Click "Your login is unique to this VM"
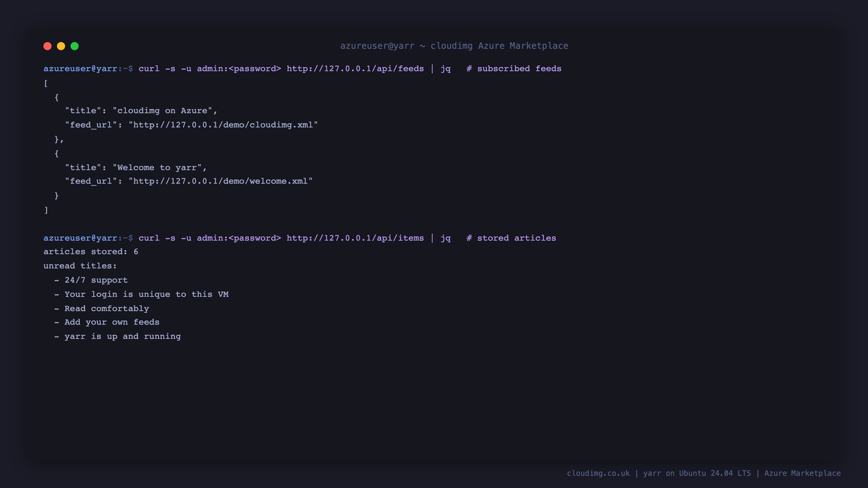 click(x=141, y=294)
